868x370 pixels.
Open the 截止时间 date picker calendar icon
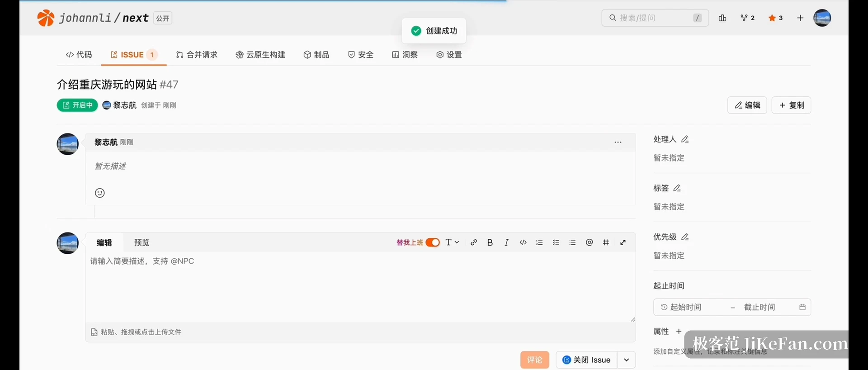802,307
